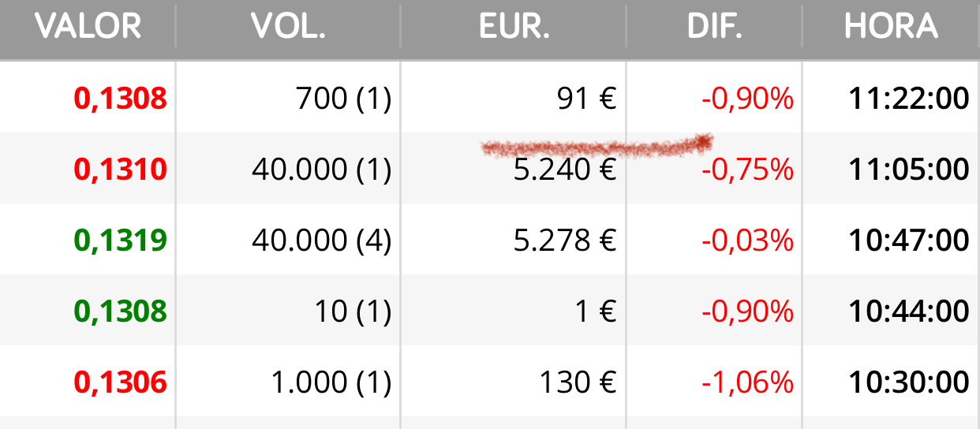Click the DIF. column header
The height and width of the screenshot is (429, 980).
(x=715, y=27)
